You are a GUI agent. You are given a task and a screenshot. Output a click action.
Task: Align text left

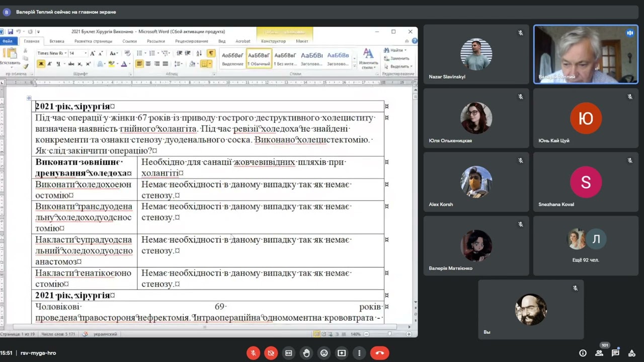(x=139, y=64)
